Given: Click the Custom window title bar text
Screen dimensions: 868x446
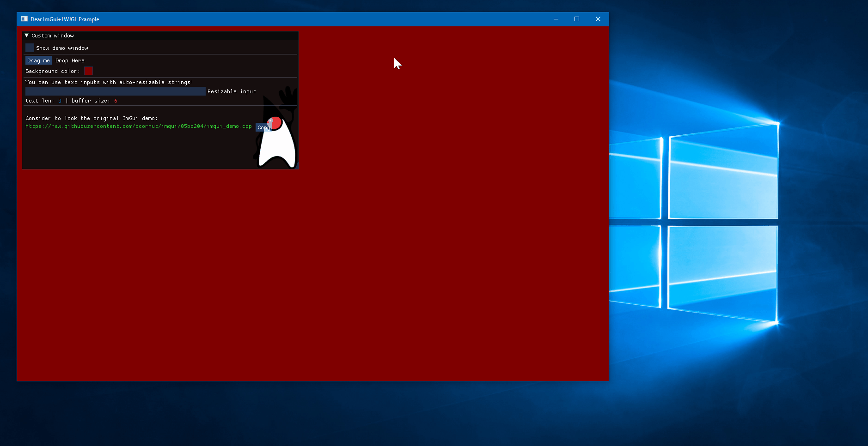Looking at the screenshot, I should 53,36.
